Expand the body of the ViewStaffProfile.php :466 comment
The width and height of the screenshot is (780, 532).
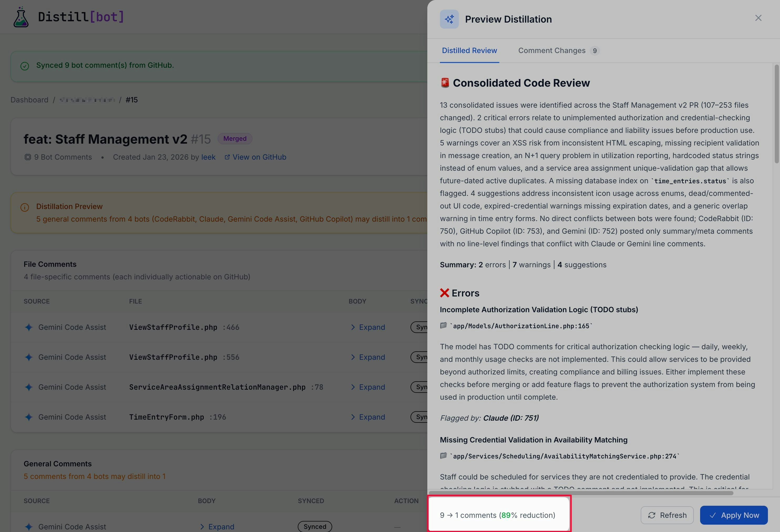click(368, 327)
